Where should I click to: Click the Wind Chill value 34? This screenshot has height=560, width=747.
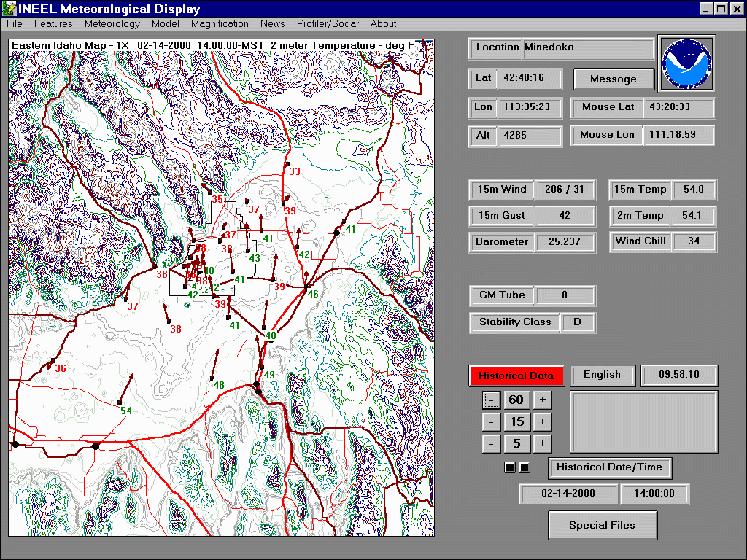point(693,241)
